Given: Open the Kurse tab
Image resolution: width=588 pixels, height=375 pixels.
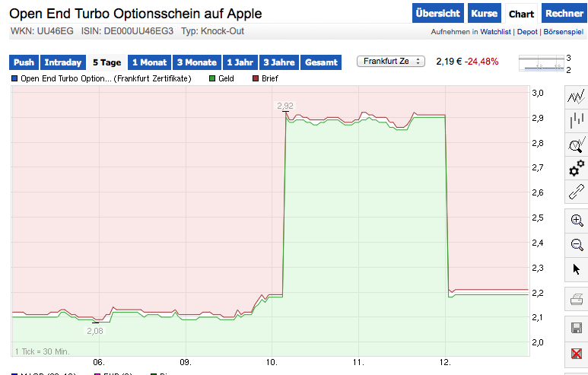Looking at the screenshot, I should 484,14.
